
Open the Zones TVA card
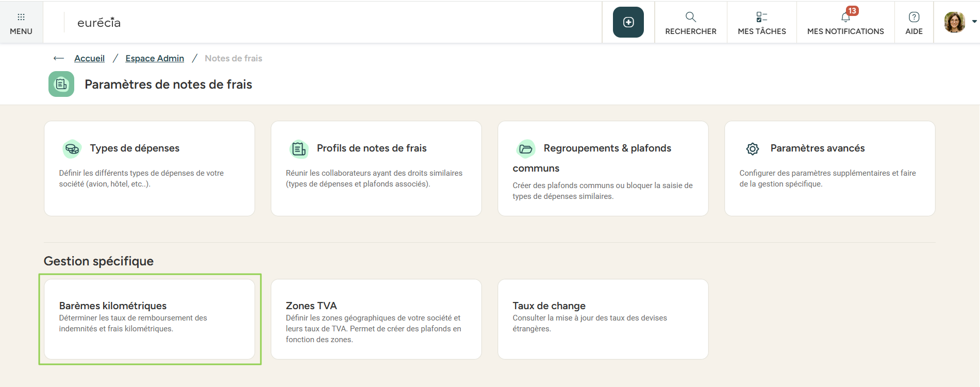pyautogui.click(x=376, y=319)
